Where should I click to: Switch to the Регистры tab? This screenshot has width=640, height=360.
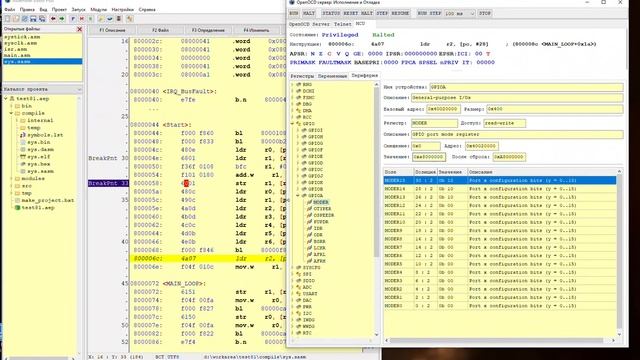pyautogui.click(x=302, y=76)
